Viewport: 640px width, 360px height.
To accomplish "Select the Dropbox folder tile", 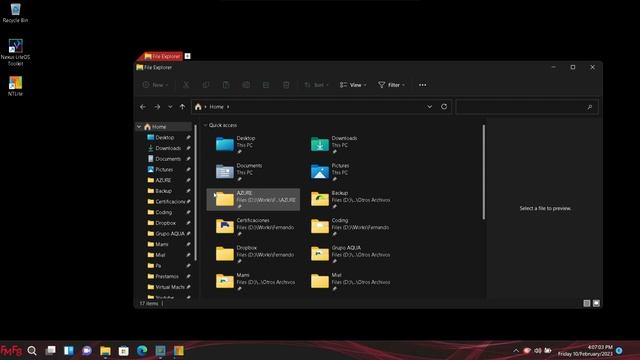I will point(253,254).
